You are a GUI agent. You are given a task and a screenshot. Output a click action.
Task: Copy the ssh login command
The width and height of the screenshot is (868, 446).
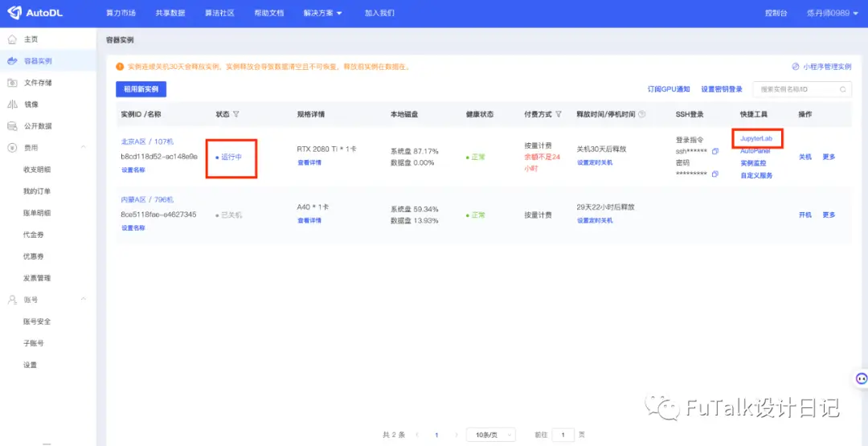click(715, 152)
